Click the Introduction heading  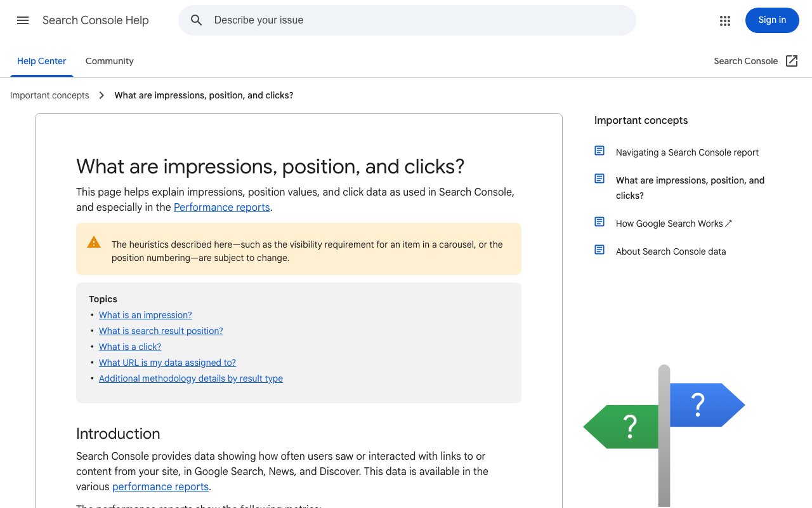coord(118,434)
